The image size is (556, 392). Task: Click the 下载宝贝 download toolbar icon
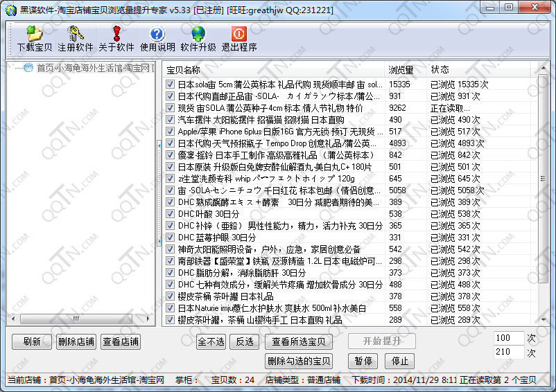click(x=34, y=33)
